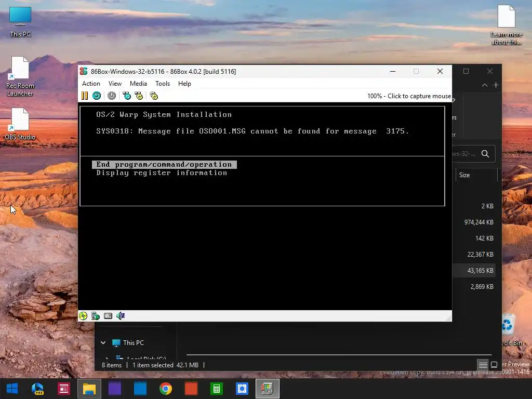Click the 86Box title bar app icon
Image resolution: width=532 pixels, height=399 pixels.
tap(84, 71)
